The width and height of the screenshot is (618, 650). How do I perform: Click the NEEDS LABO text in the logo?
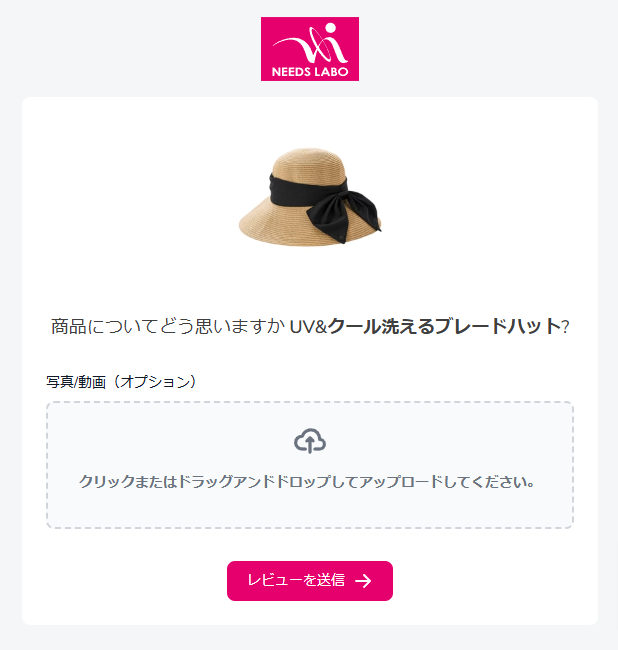(310, 72)
